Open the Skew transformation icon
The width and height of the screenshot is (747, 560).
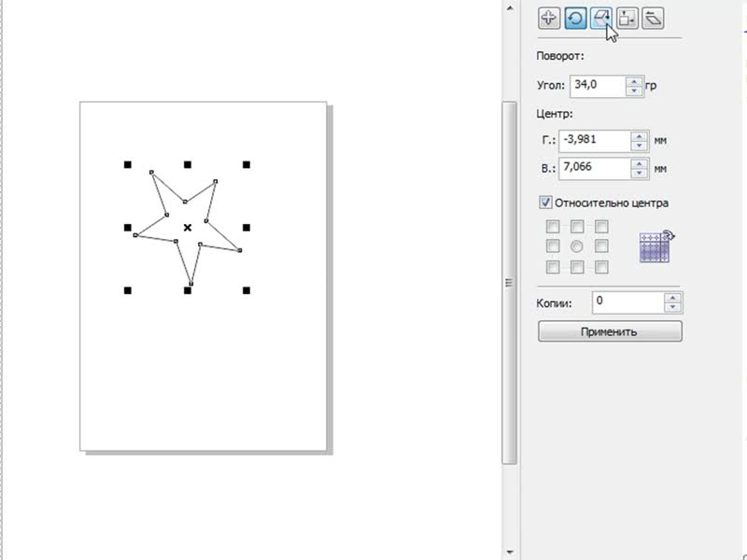(653, 19)
